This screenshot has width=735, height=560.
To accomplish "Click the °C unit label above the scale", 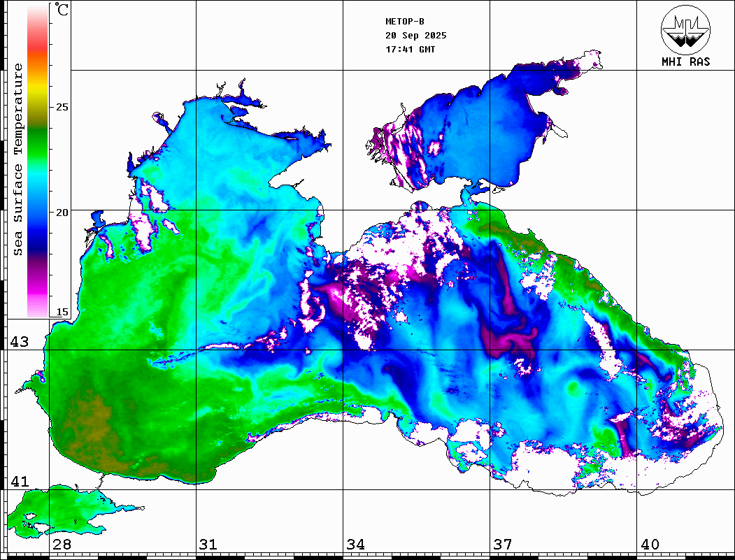I will (x=62, y=10).
